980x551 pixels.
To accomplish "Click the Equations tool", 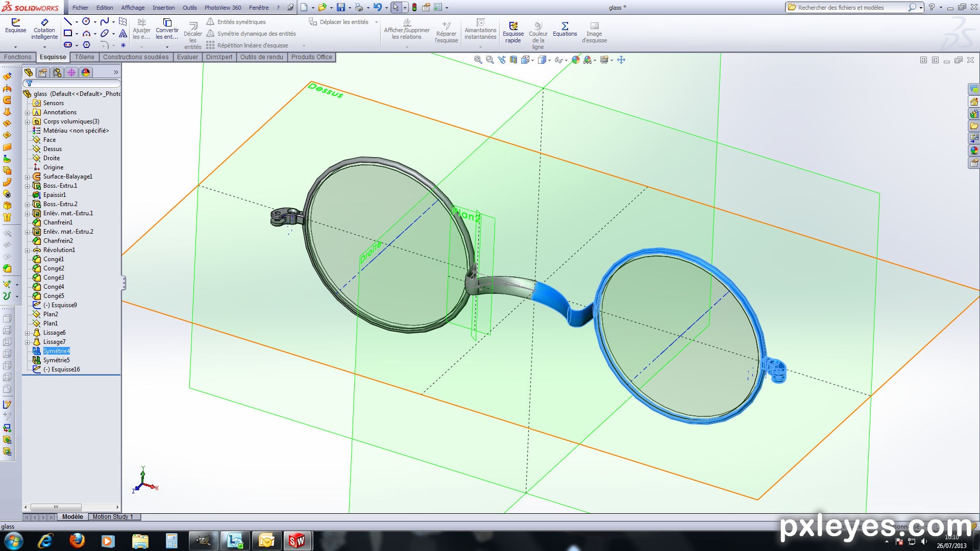I will 565,29.
